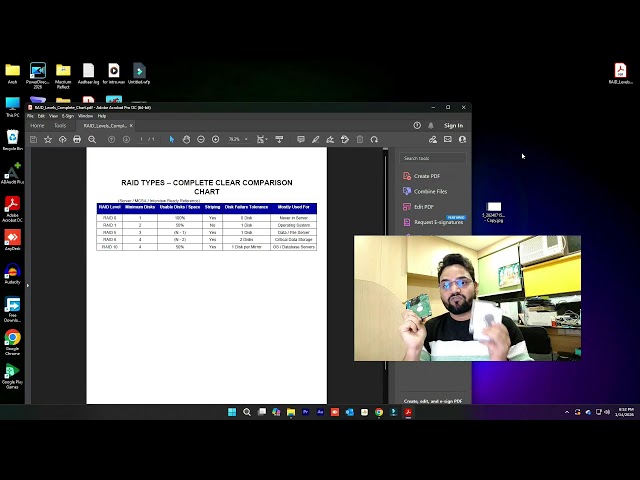Open File Explorer from the taskbar
The height and width of the screenshot is (480, 640).
click(x=291, y=412)
